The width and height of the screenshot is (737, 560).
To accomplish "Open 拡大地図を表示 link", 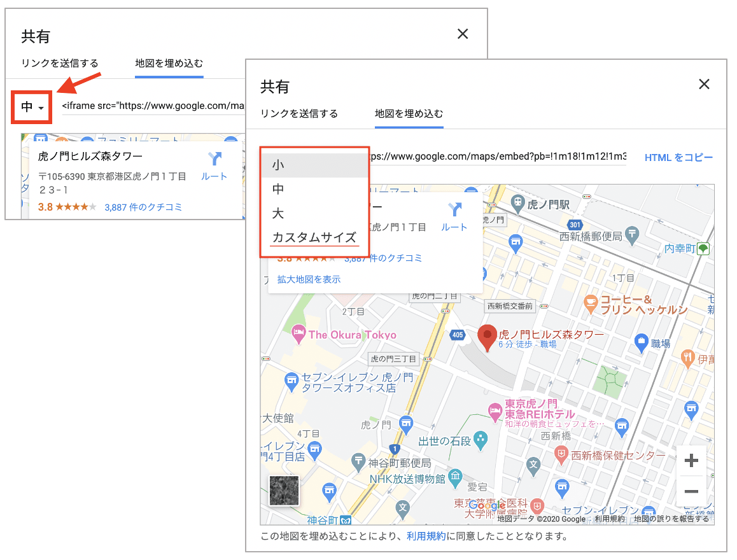I will [309, 279].
